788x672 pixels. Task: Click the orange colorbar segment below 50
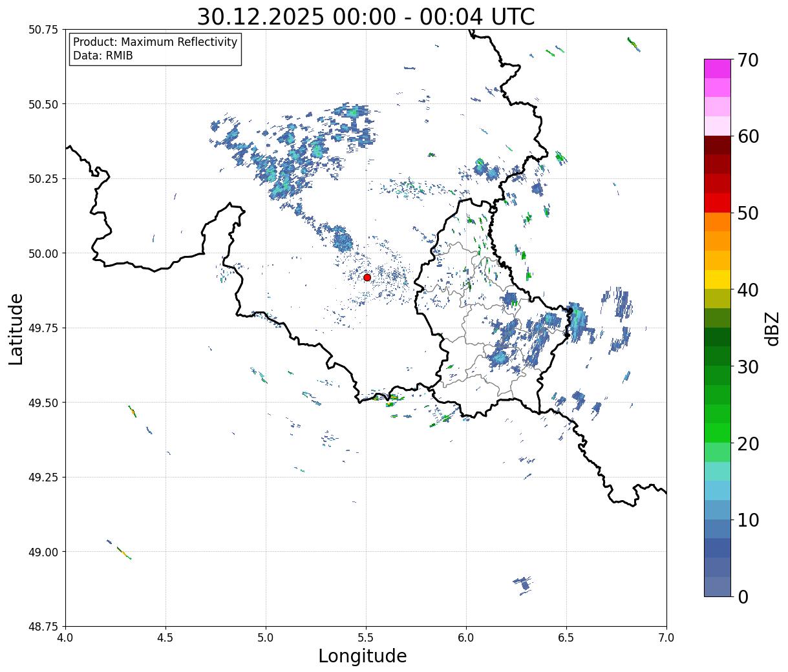click(x=718, y=222)
